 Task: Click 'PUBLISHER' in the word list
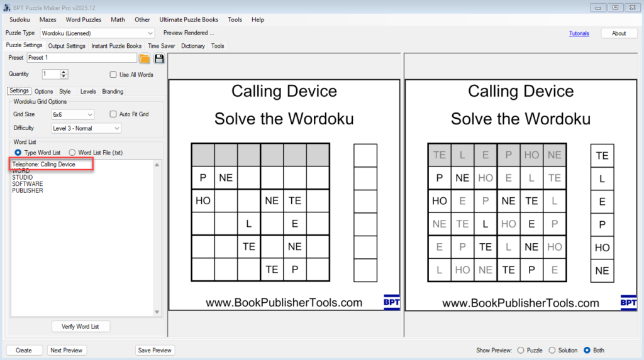28,190
